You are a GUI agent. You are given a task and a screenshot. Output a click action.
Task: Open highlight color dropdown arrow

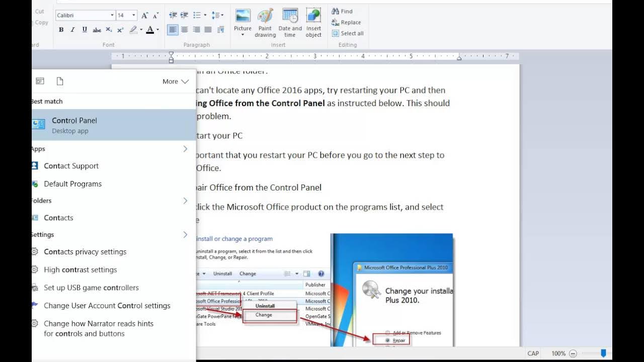pos(141,30)
